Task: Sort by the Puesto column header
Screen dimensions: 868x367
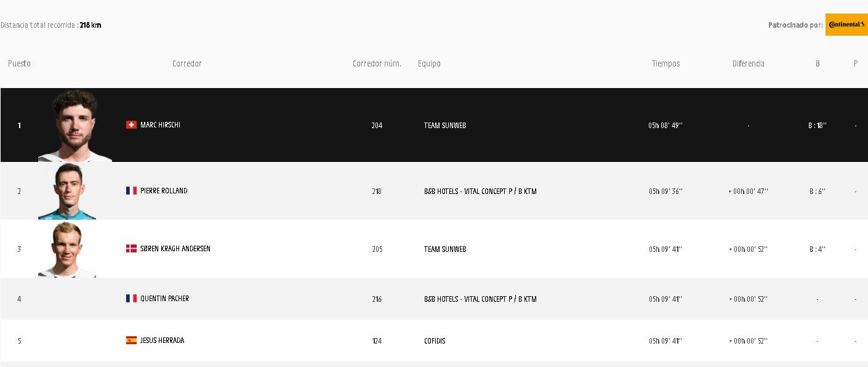Action: pyautogui.click(x=19, y=64)
